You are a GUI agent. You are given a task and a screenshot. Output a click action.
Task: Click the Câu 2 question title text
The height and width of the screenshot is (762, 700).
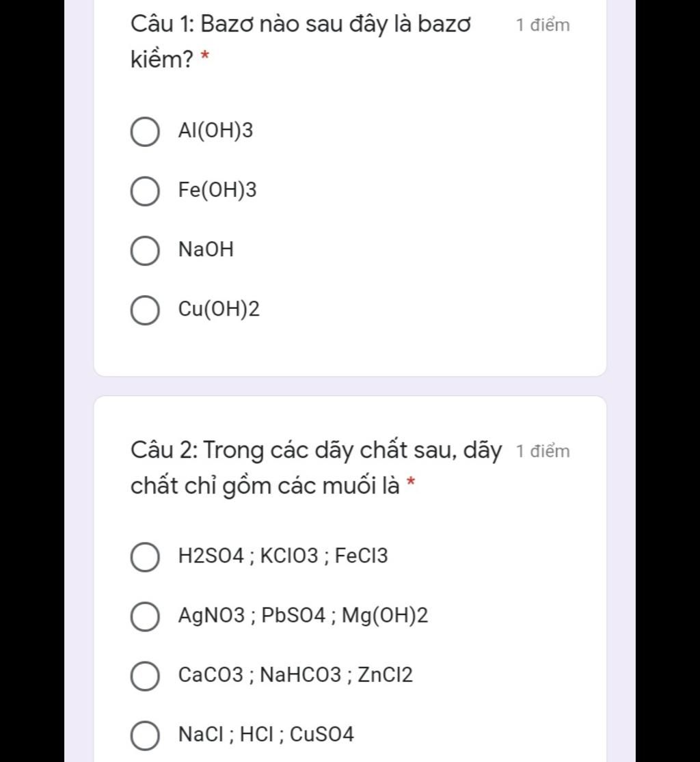[316, 468]
